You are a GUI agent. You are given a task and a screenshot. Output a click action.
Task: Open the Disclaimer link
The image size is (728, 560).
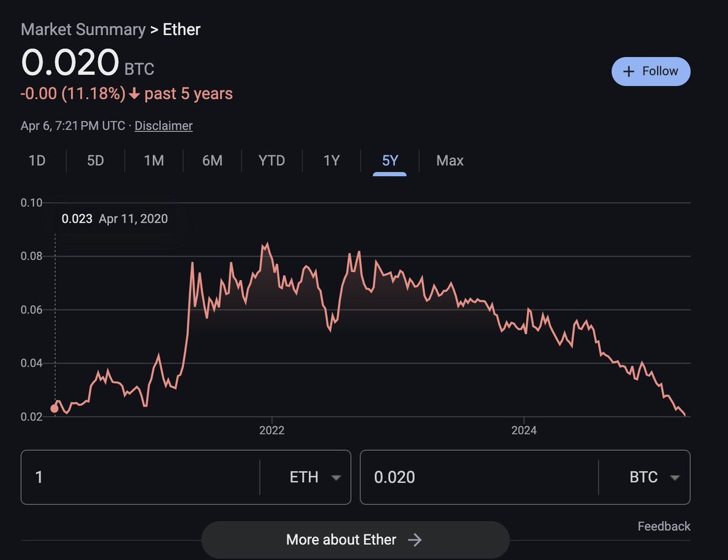coord(164,126)
